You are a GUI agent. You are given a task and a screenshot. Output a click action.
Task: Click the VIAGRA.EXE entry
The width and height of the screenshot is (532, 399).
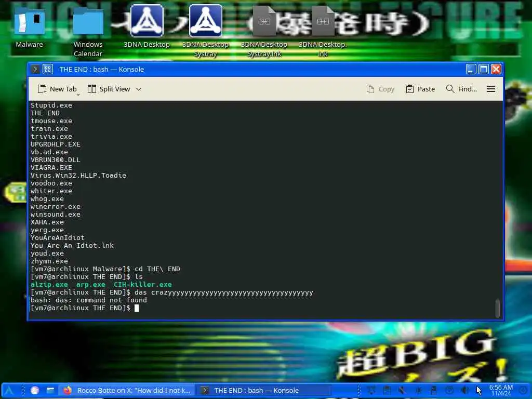click(x=51, y=168)
